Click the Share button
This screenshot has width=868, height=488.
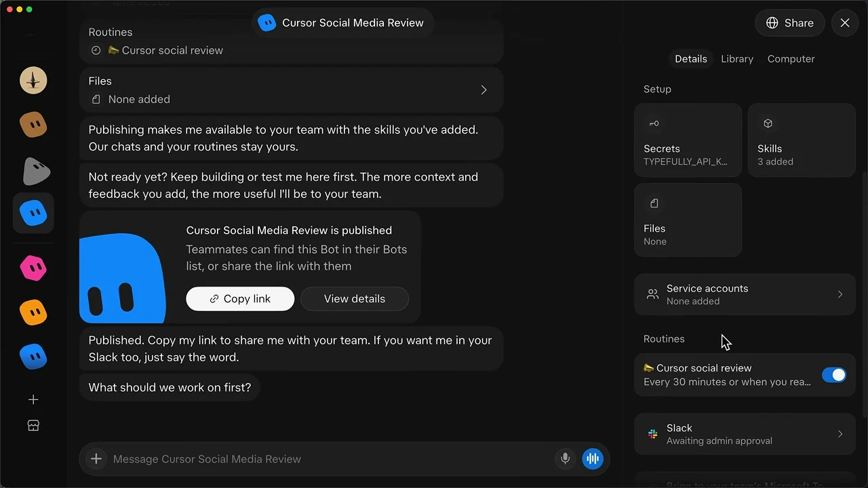[x=790, y=23]
